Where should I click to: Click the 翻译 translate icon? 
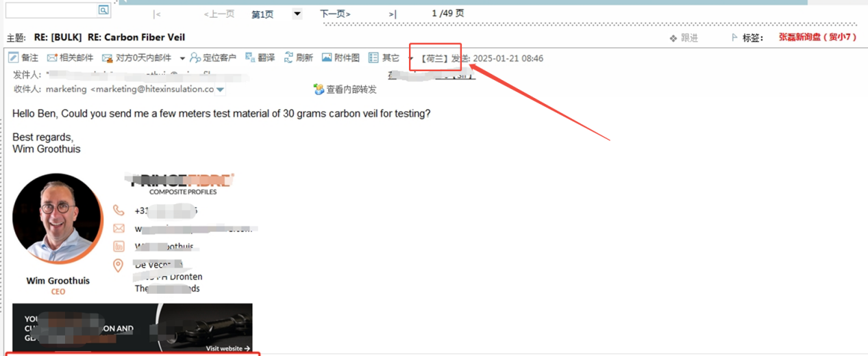[x=250, y=58]
